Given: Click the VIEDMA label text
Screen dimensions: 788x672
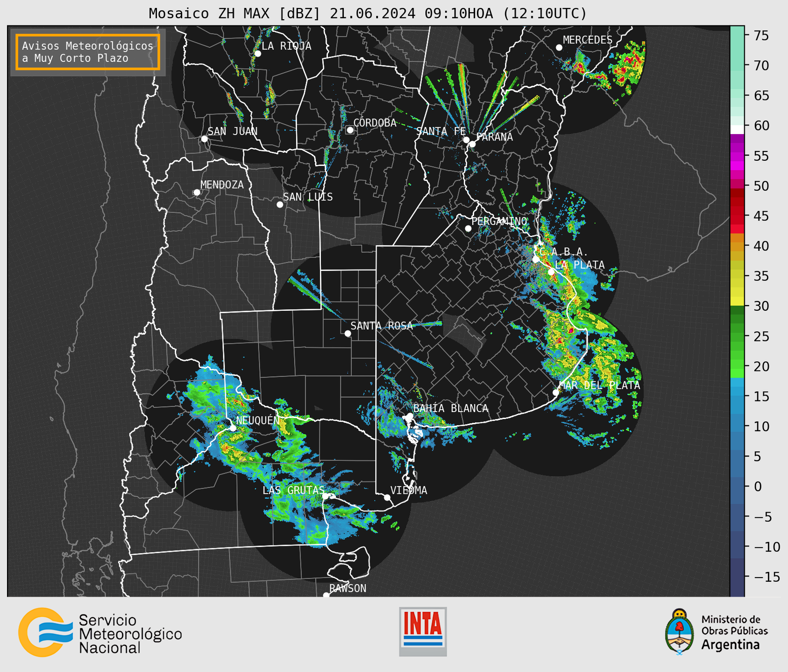Looking at the screenshot, I should 409,490.
